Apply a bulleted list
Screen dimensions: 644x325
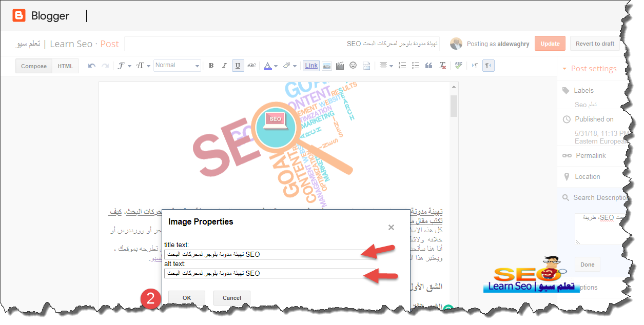[416, 66]
